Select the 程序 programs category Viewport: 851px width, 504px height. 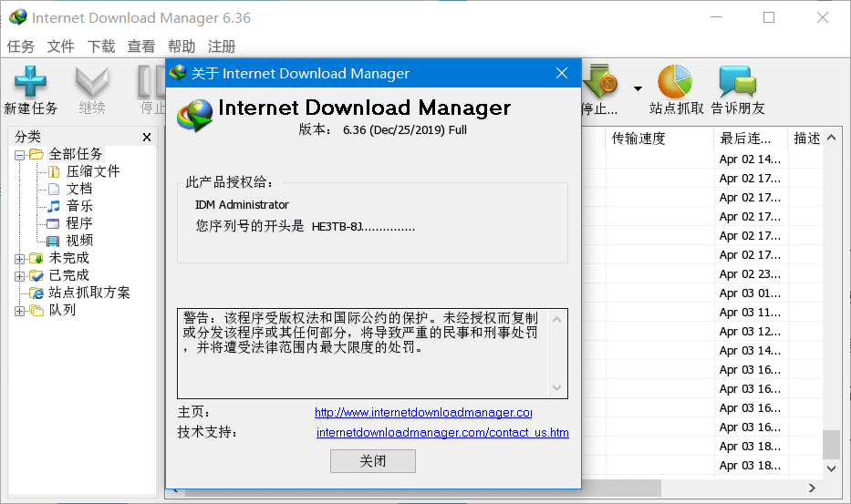click(x=79, y=223)
